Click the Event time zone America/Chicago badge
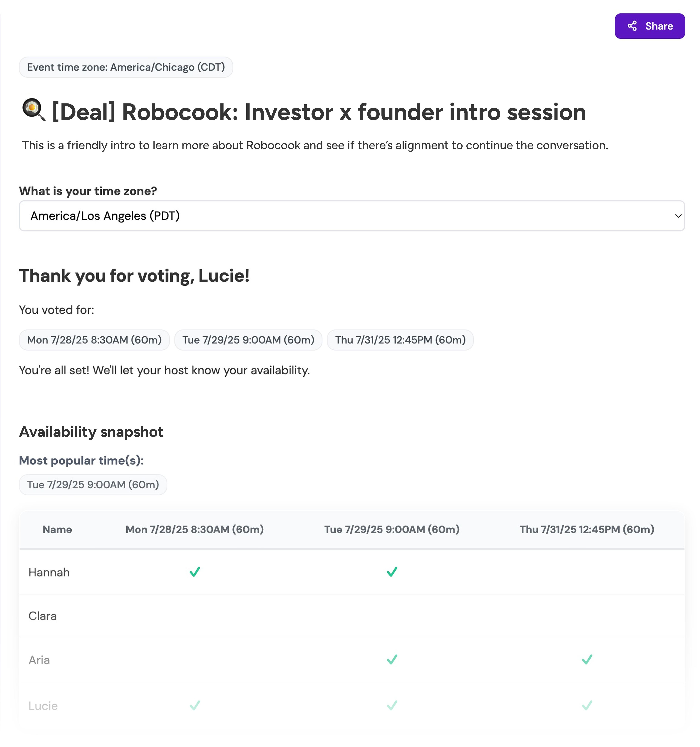The image size is (700, 747). 126,67
